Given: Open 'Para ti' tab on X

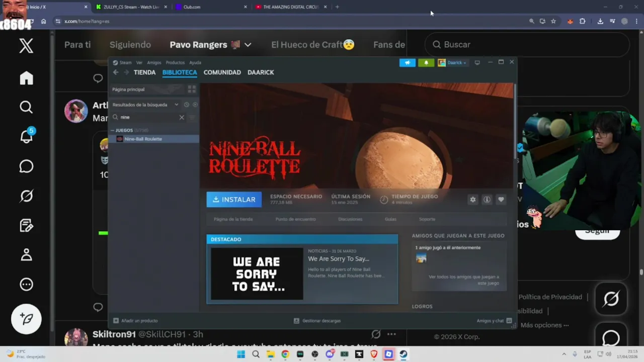Looking at the screenshot, I should click(x=77, y=45).
